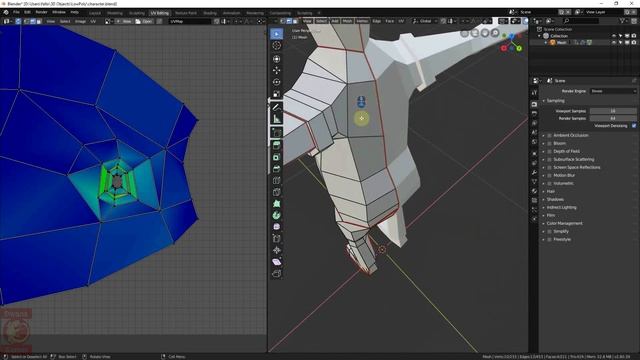The width and height of the screenshot is (640, 360).
Task: Select the Select Box tool in viewport toolbar
Action: click(277, 33)
